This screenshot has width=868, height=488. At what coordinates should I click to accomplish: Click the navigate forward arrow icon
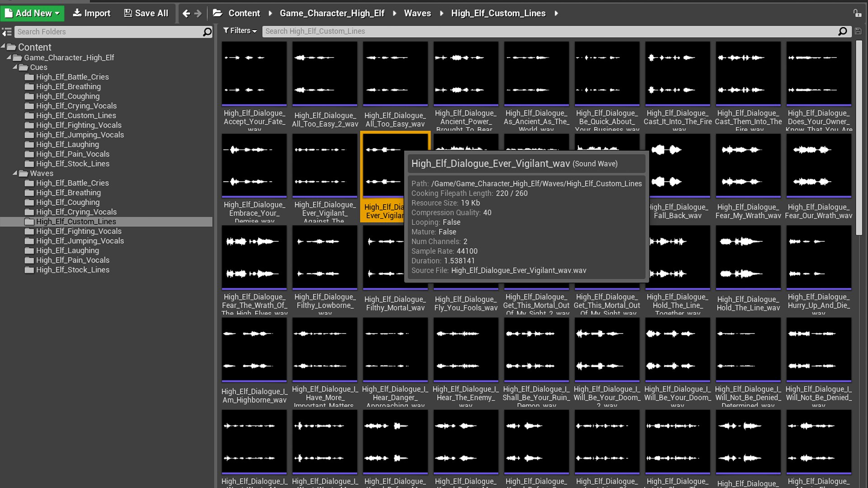pyautogui.click(x=198, y=14)
